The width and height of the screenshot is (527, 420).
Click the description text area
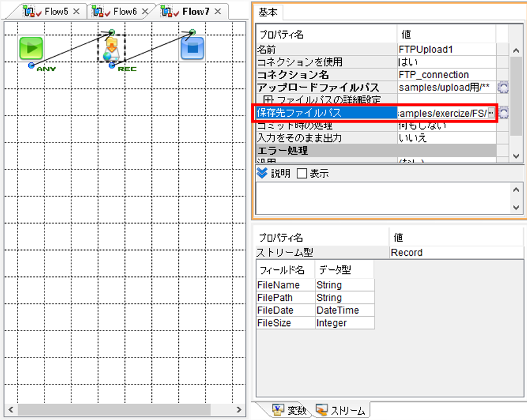click(x=383, y=198)
